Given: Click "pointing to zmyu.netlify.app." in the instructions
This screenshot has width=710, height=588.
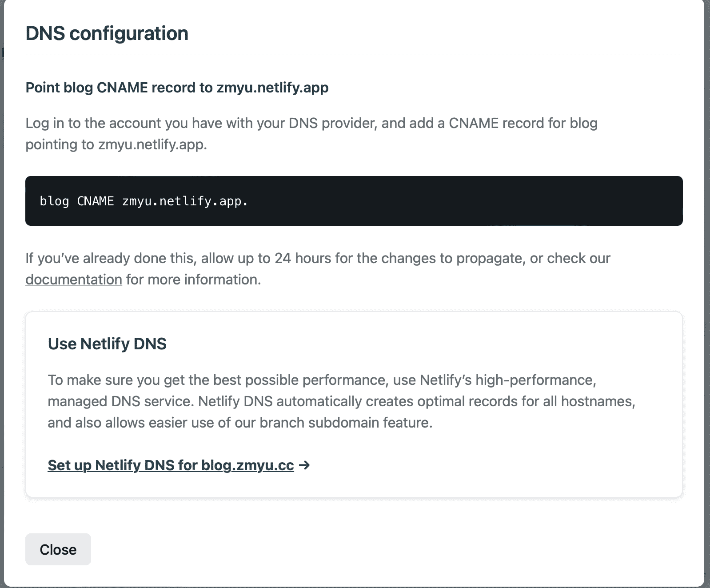Looking at the screenshot, I should click(x=116, y=144).
